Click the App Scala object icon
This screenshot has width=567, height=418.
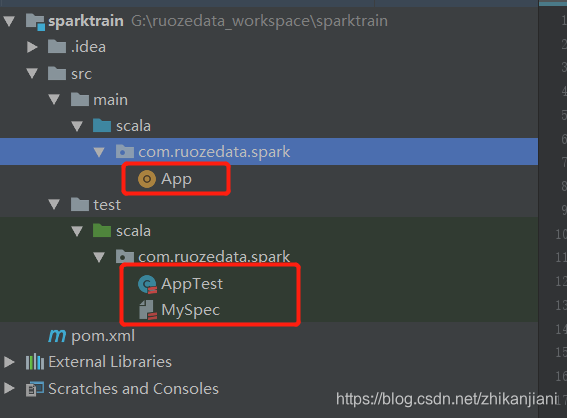[147, 179]
